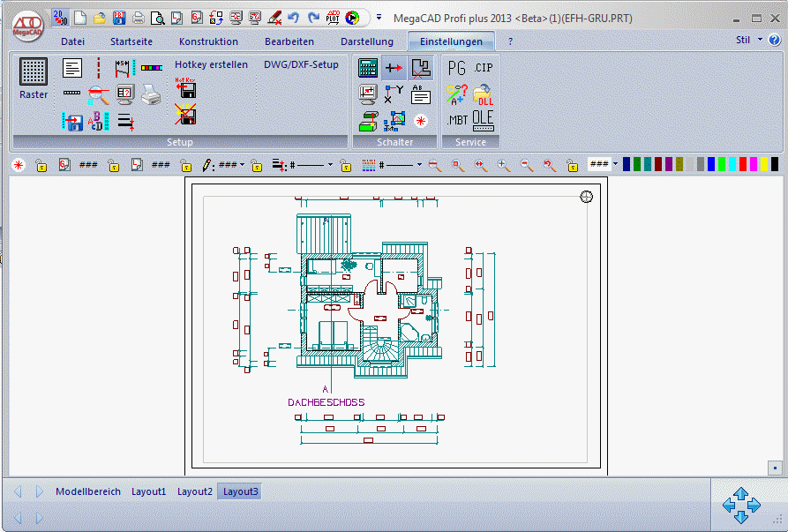Image resolution: width=788 pixels, height=532 pixels.
Task: Open the color bar setup icon
Action: point(152,67)
